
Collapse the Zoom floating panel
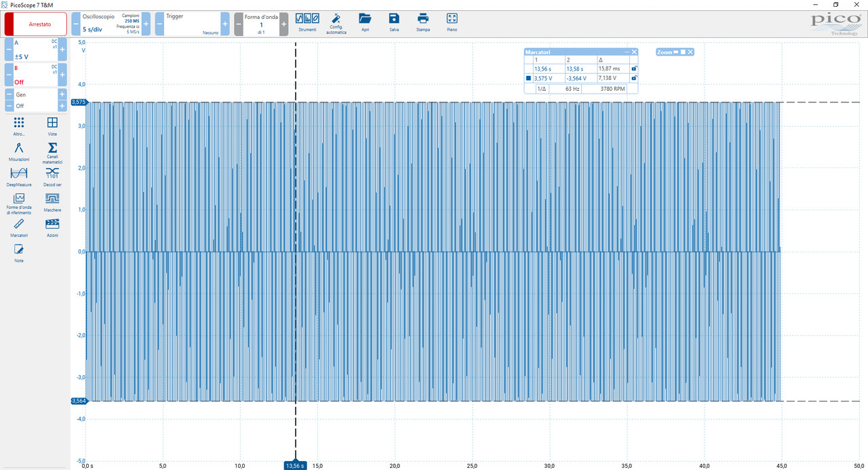point(676,52)
